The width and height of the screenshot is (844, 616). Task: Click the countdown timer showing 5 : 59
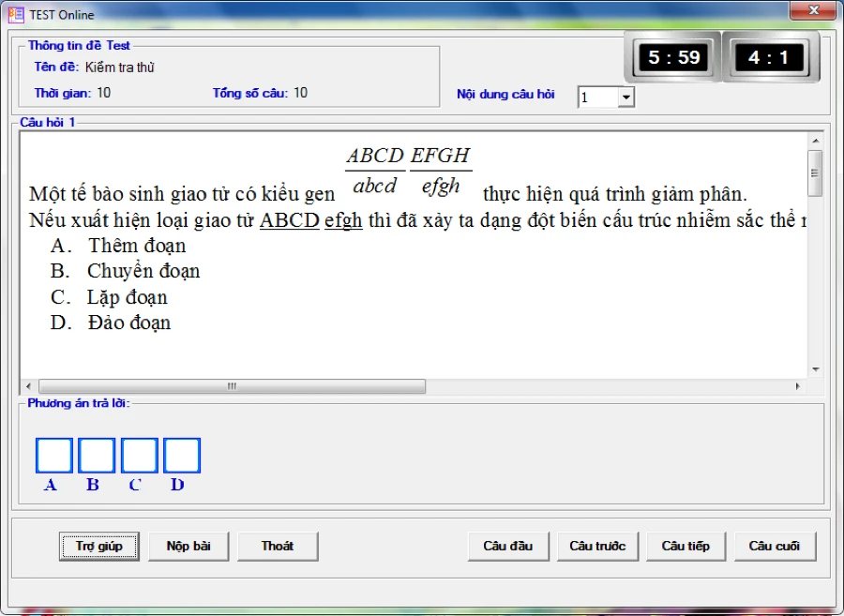point(673,57)
